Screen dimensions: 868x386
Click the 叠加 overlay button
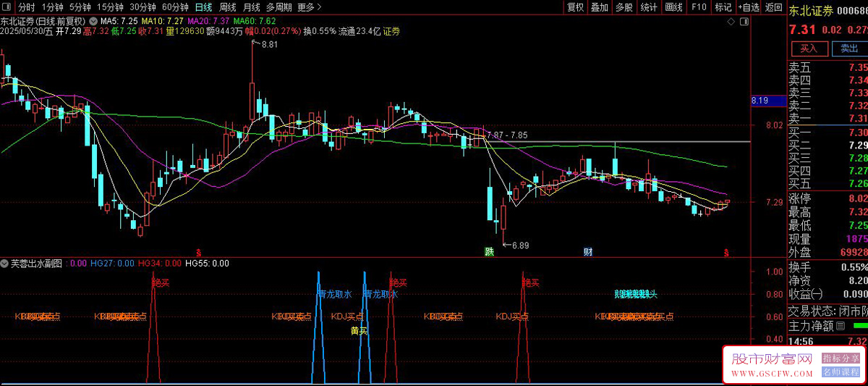coord(600,7)
